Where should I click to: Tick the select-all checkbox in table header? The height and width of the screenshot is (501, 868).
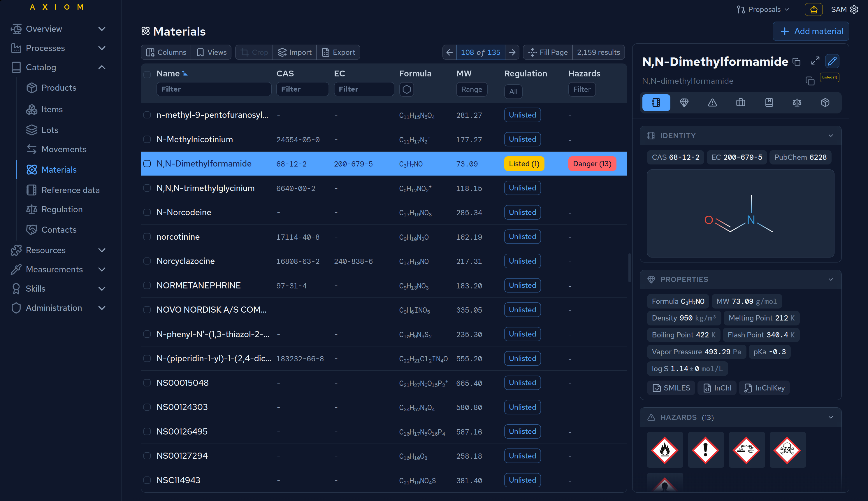click(147, 74)
